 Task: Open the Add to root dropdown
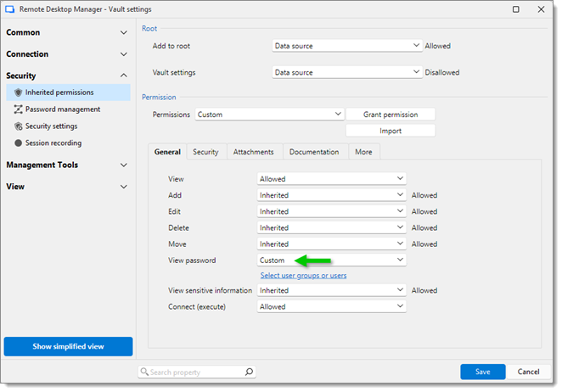347,46
